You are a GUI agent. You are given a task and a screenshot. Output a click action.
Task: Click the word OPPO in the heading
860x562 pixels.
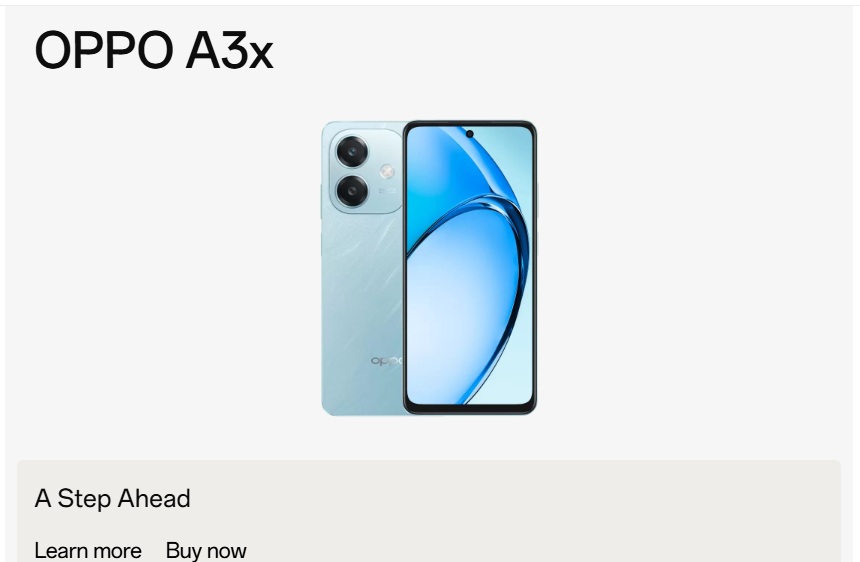[103, 50]
